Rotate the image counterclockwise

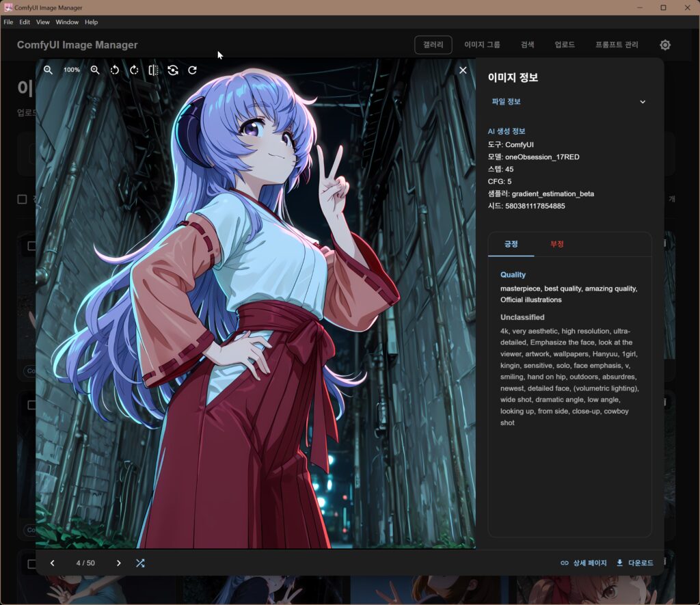point(115,70)
